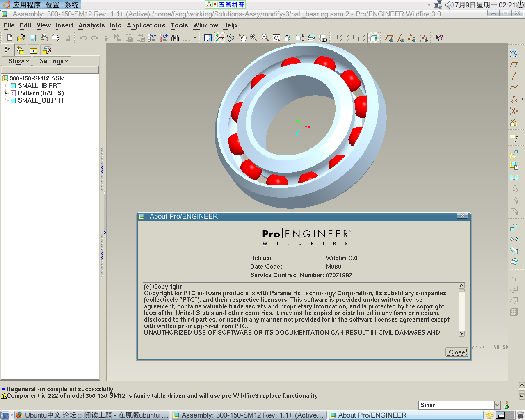The width and height of the screenshot is (525, 420).
Task: Refit the model to screen
Action: [277, 38]
